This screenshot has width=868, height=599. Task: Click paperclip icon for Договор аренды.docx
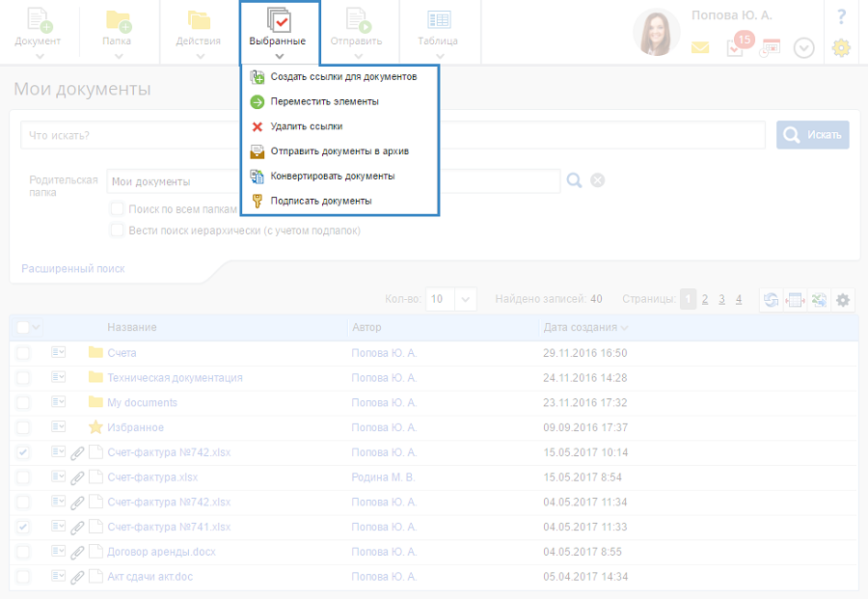point(77,553)
